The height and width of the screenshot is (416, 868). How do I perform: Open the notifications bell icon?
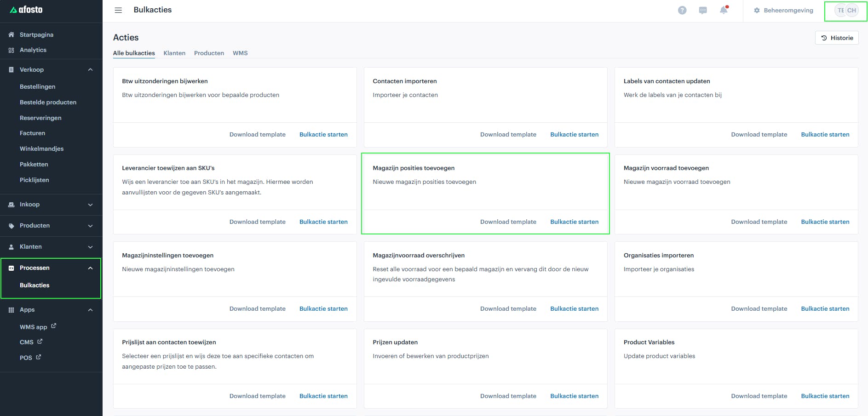click(724, 10)
